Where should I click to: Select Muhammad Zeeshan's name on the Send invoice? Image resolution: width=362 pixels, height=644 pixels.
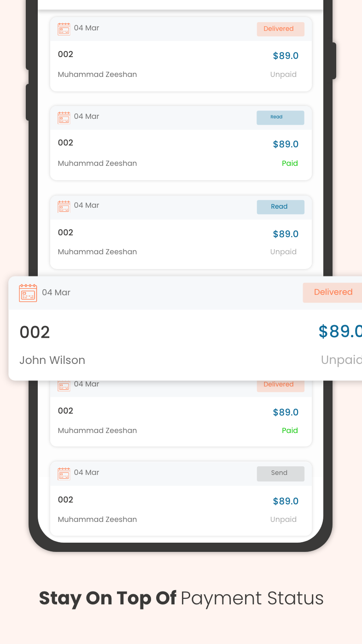[x=97, y=519]
